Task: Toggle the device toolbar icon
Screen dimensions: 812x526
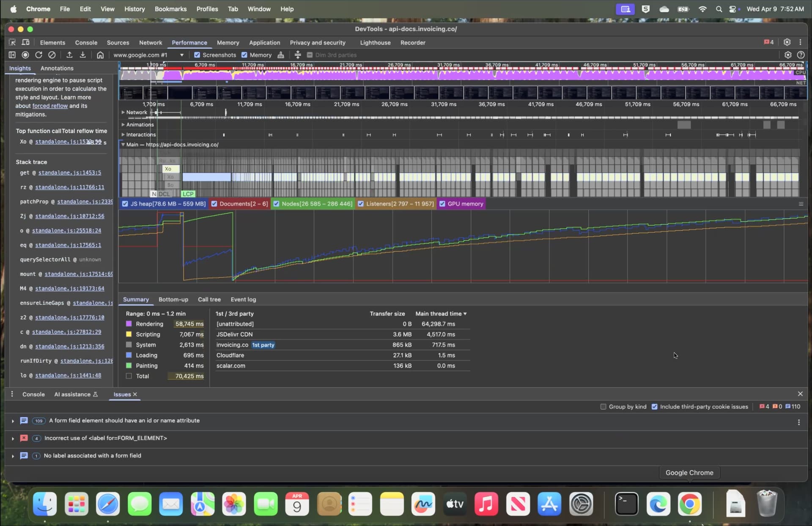Action: 26,42
